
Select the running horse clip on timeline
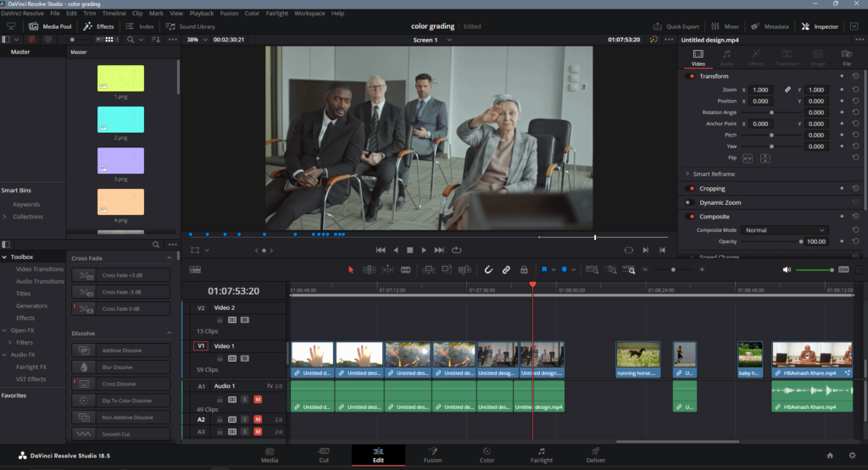click(638, 359)
